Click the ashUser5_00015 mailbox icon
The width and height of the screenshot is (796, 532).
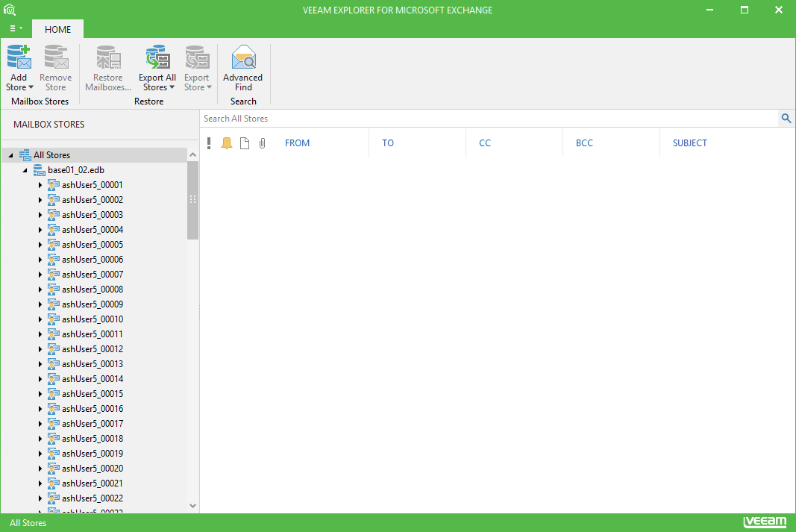[53, 394]
